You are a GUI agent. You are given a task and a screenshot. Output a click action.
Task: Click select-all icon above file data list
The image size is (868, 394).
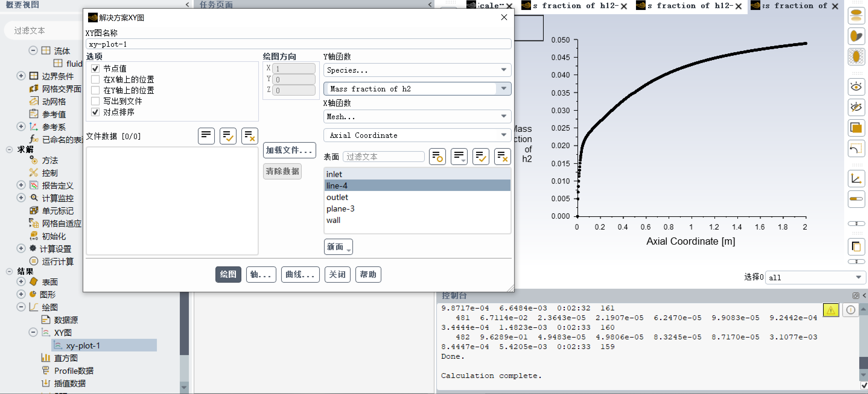coord(228,136)
